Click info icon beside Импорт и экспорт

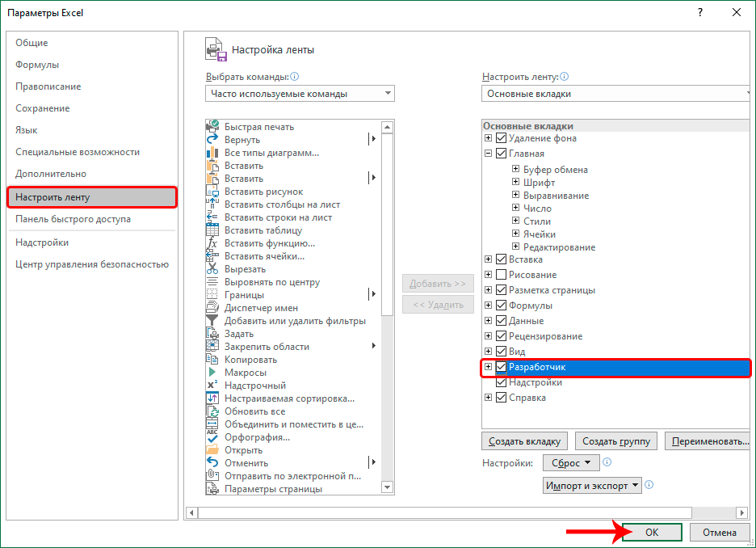point(649,484)
